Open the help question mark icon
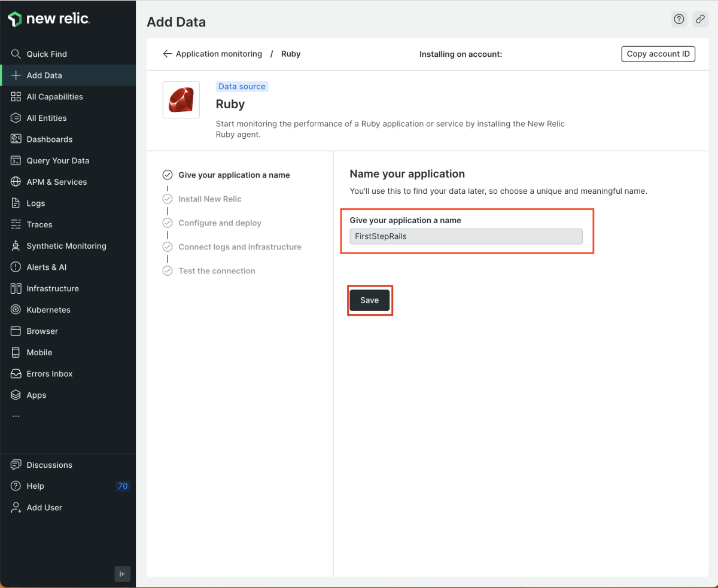This screenshot has height=588, width=718. click(679, 19)
